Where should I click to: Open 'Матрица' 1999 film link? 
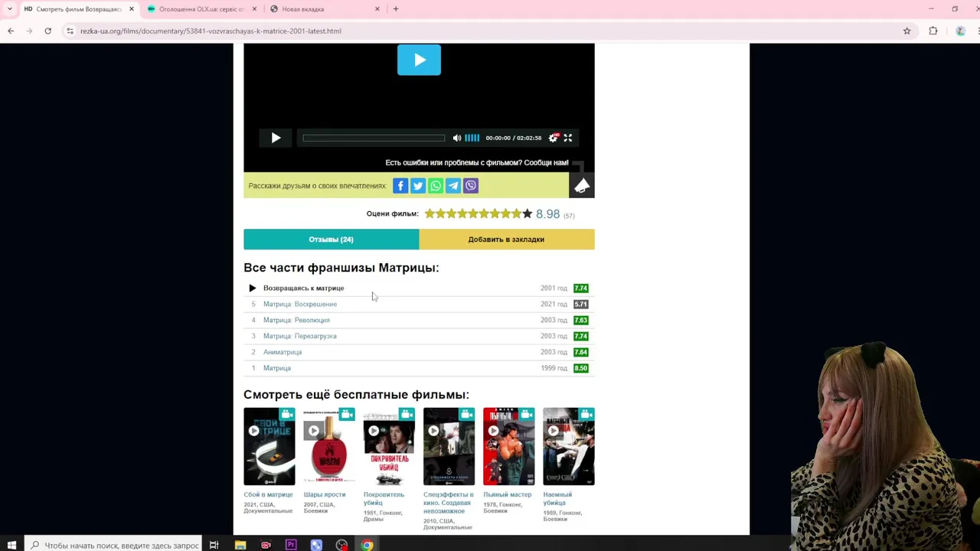click(277, 368)
